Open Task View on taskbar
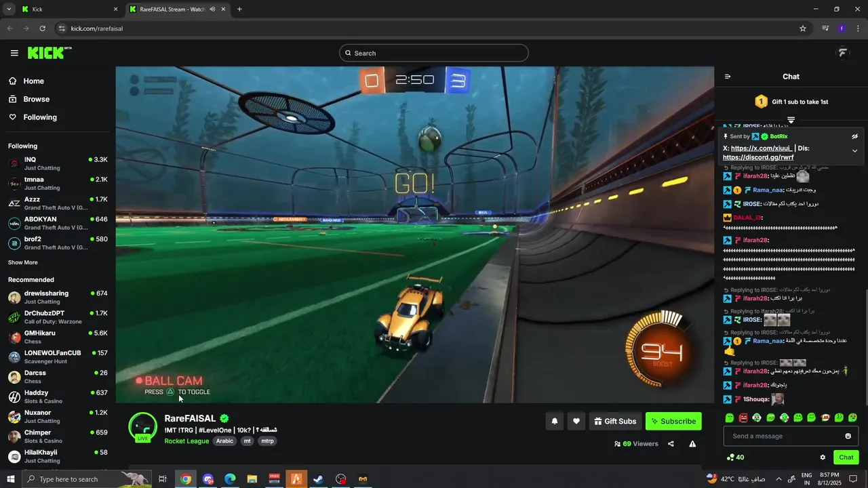 [163, 479]
